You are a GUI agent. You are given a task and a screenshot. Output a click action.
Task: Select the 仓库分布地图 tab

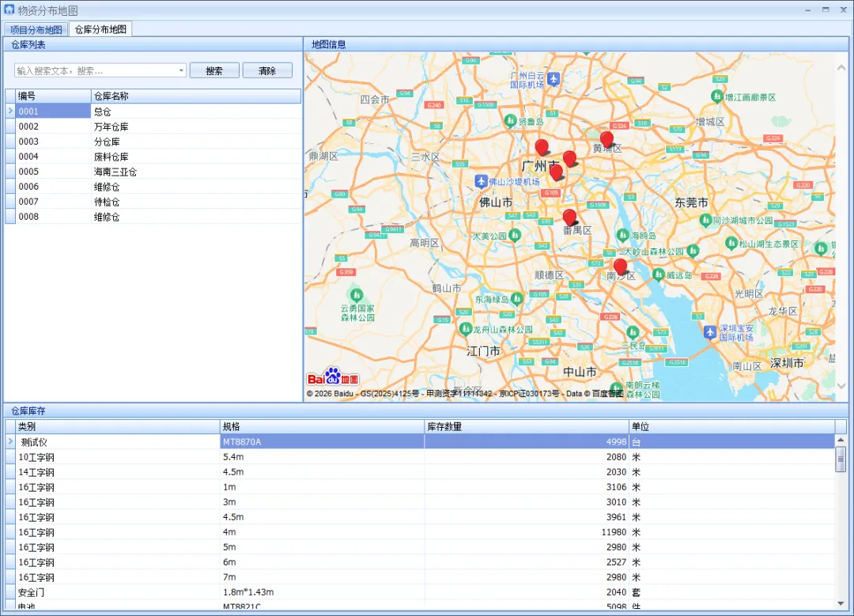point(100,29)
